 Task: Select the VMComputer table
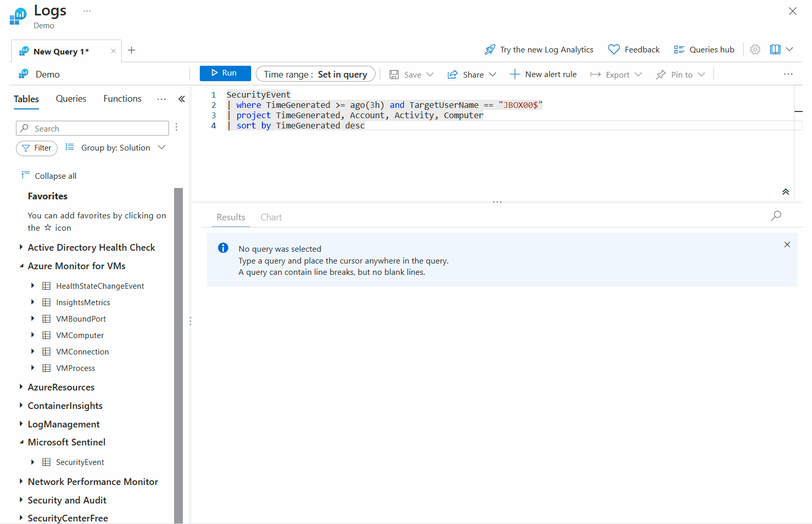(x=80, y=335)
